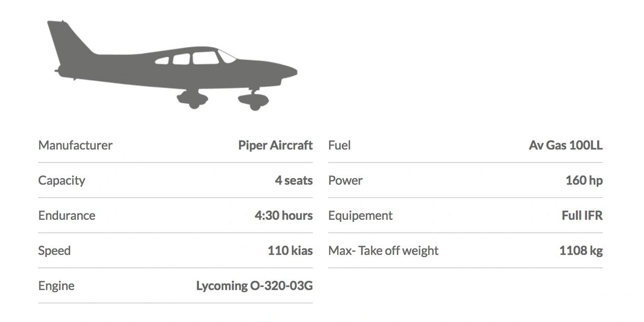The width and height of the screenshot is (644, 322).
Task: Click the Fuel row label
Action: (340, 145)
